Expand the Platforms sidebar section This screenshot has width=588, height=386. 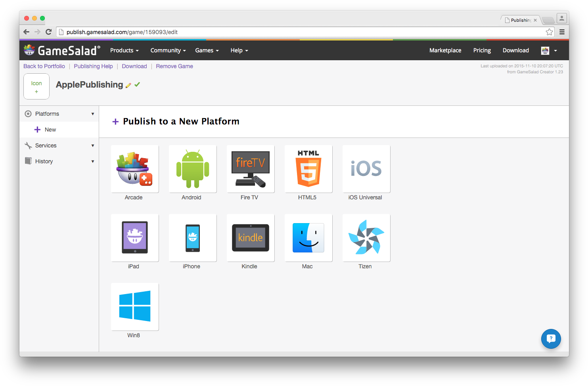[x=59, y=114]
